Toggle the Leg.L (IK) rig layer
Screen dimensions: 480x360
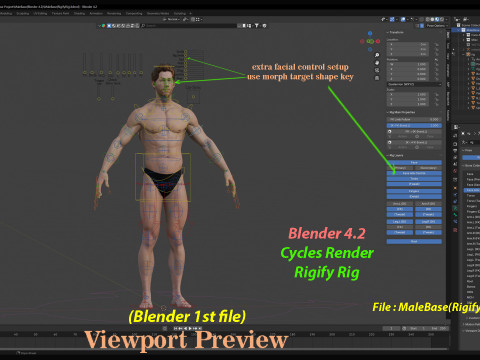pos(400,222)
